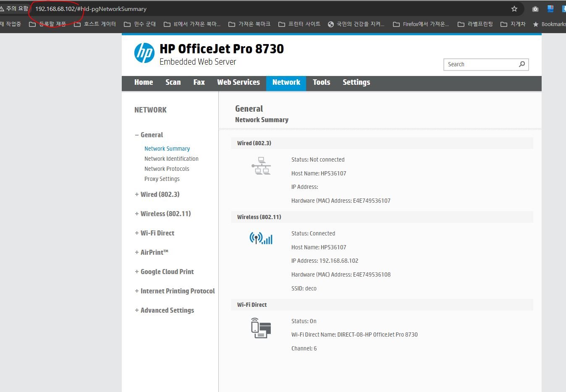Click the Wireless (802.11) summary header
This screenshot has width=566, height=392.
click(x=382, y=217)
